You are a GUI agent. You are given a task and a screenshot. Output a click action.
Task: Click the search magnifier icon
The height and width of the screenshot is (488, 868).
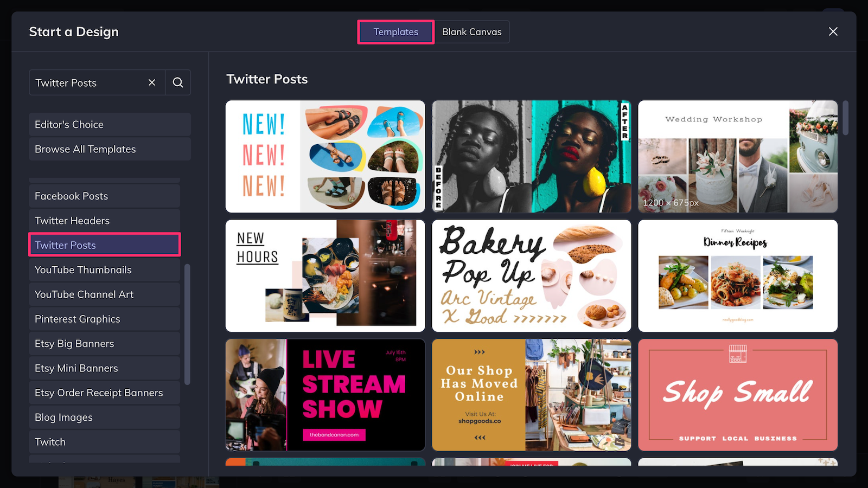[x=177, y=82]
